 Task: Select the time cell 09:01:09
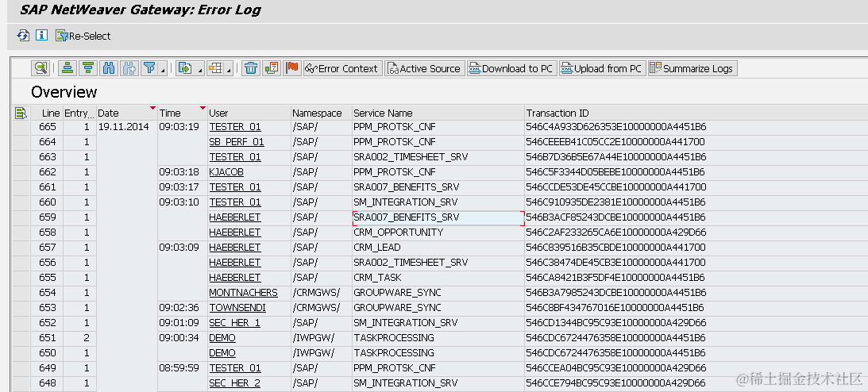click(183, 323)
